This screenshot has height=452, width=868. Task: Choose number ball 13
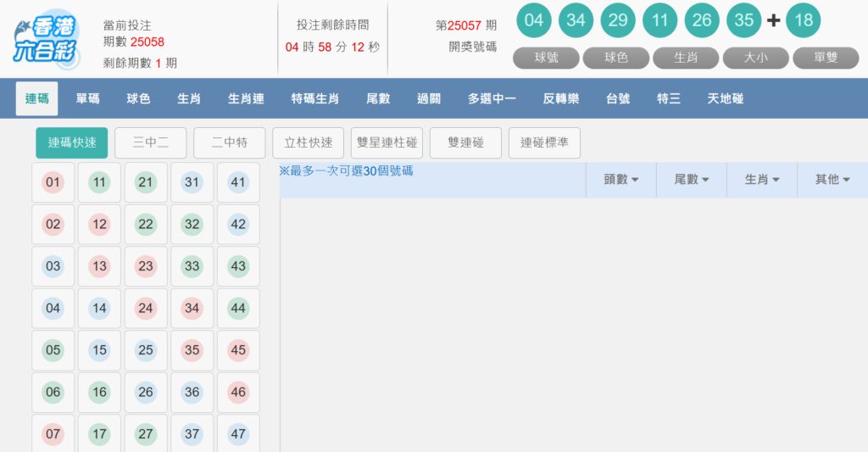tap(99, 266)
